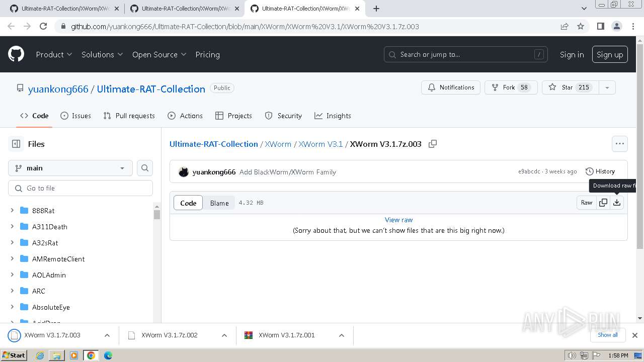Expand the AMRemoteClient folder
Viewport: 644px width, 362px height.
(x=12, y=259)
